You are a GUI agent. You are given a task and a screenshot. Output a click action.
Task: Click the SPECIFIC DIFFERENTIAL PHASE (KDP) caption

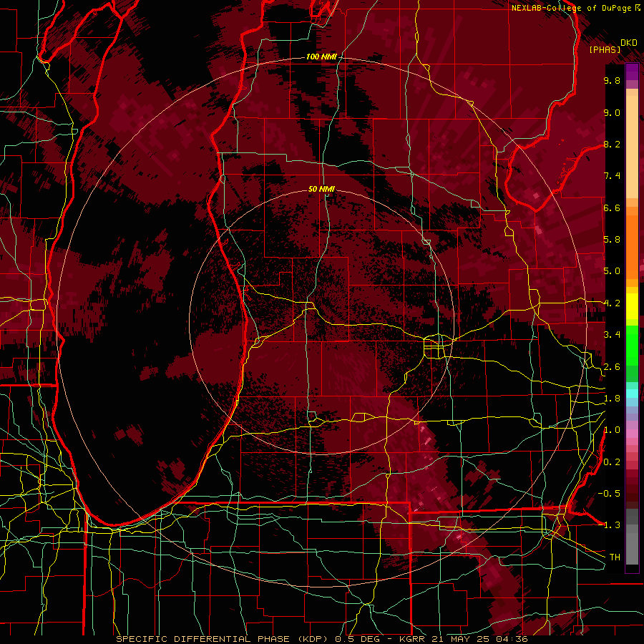point(223,639)
